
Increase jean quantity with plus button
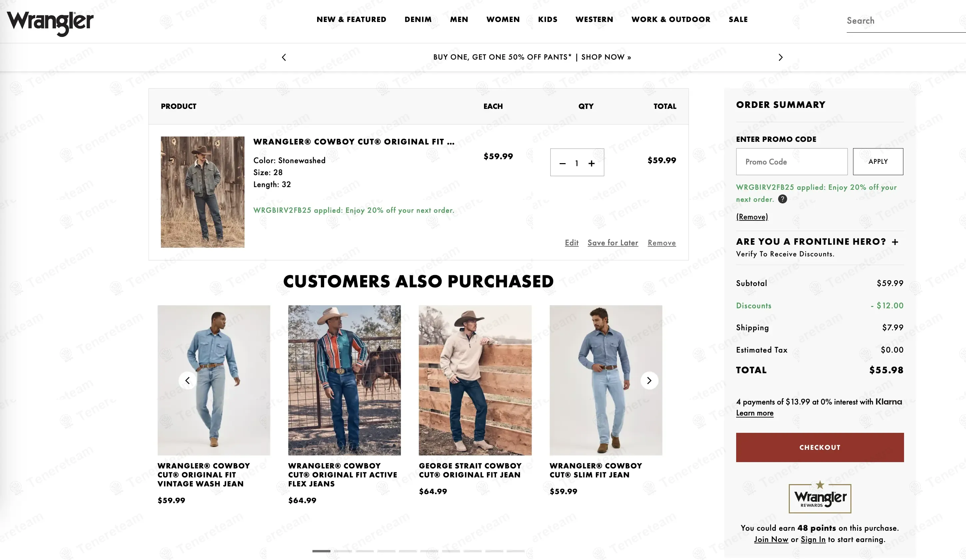592,163
